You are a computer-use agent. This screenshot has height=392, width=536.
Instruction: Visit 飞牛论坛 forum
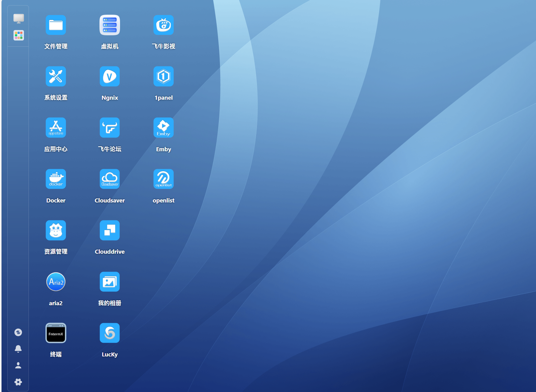110,128
